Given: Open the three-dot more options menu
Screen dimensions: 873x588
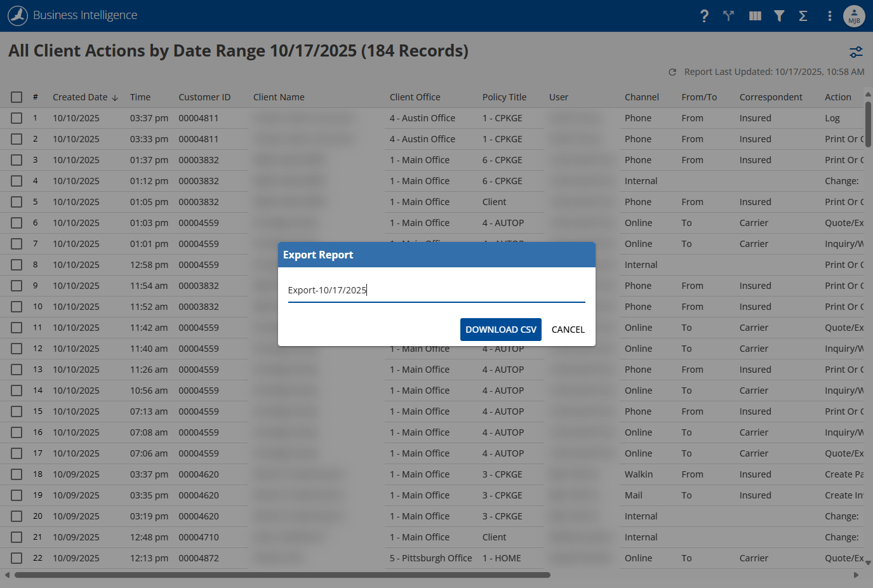Looking at the screenshot, I should click(829, 16).
